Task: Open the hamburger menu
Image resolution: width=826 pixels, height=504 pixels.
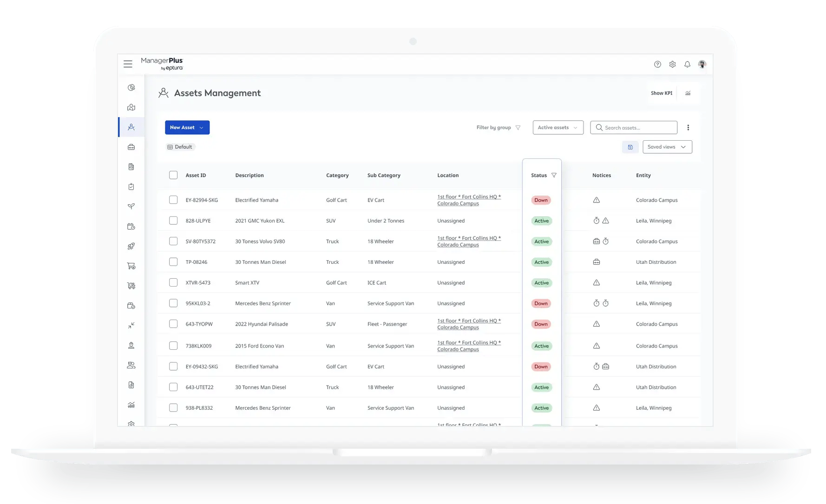Action: pos(128,64)
